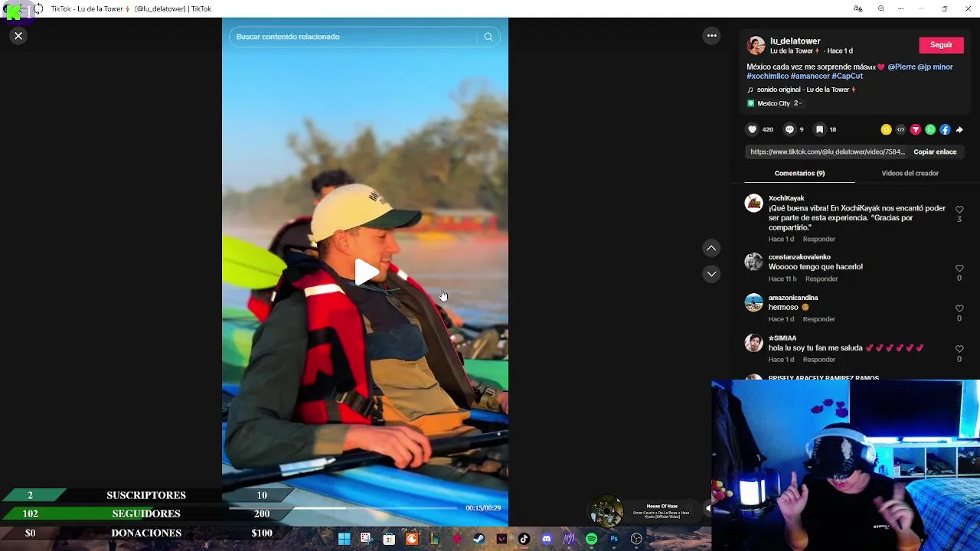Open the #CapCut hashtag
The width and height of the screenshot is (980, 551).
point(847,76)
